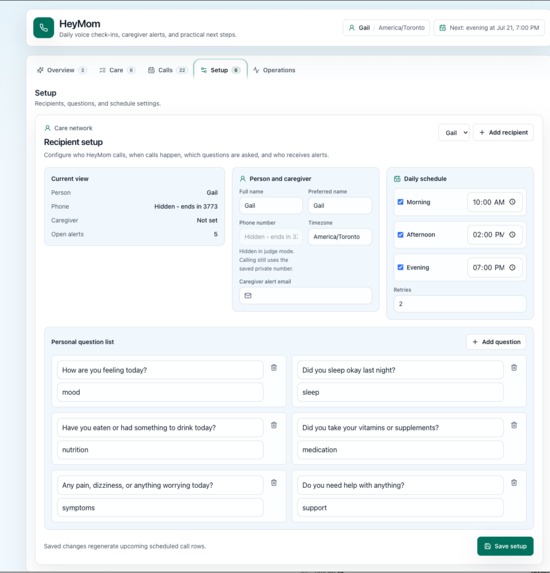Click the Save setup button
The image size is (550, 573).
pyautogui.click(x=505, y=546)
